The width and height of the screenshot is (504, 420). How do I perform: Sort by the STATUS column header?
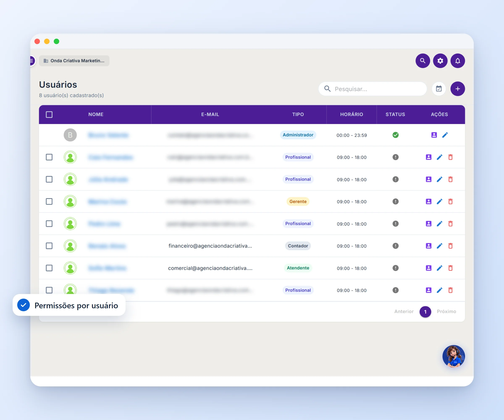(395, 114)
